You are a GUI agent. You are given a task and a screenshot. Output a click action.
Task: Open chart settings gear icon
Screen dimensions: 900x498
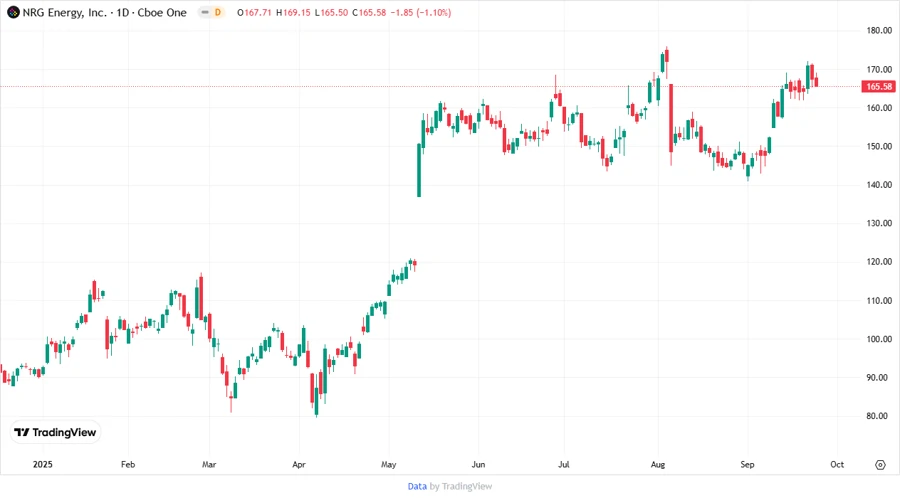tap(880, 465)
